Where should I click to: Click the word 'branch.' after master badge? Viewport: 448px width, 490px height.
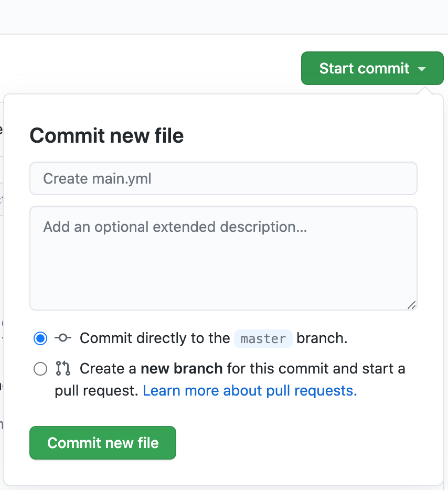coord(322,338)
